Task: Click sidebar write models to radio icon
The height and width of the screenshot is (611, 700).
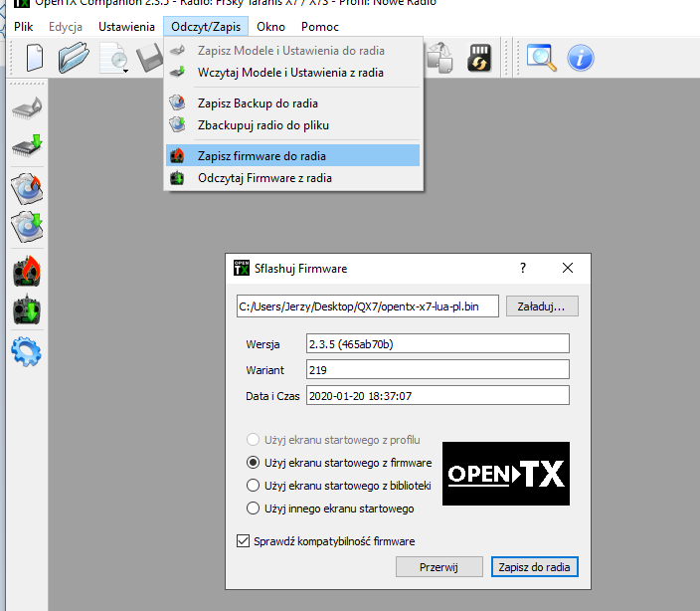Action: click(x=27, y=108)
